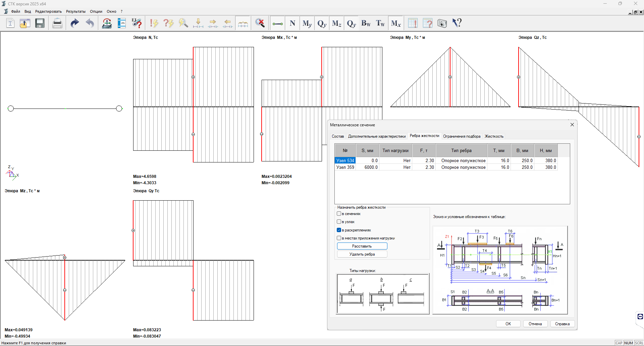This screenshot has width=644, height=346.
Task: Click the magnifier with red X icon
Action: (260, 23)
